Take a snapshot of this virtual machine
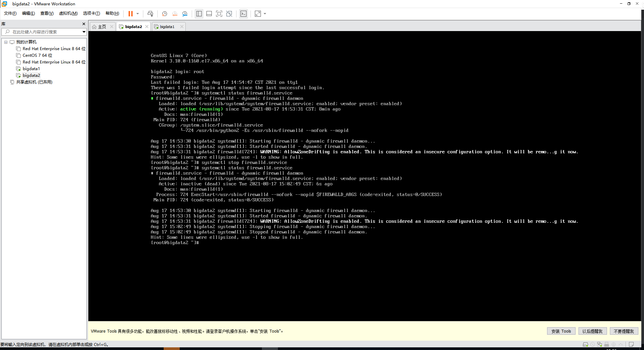Screen dimensions: 644x350 point(164,14)
